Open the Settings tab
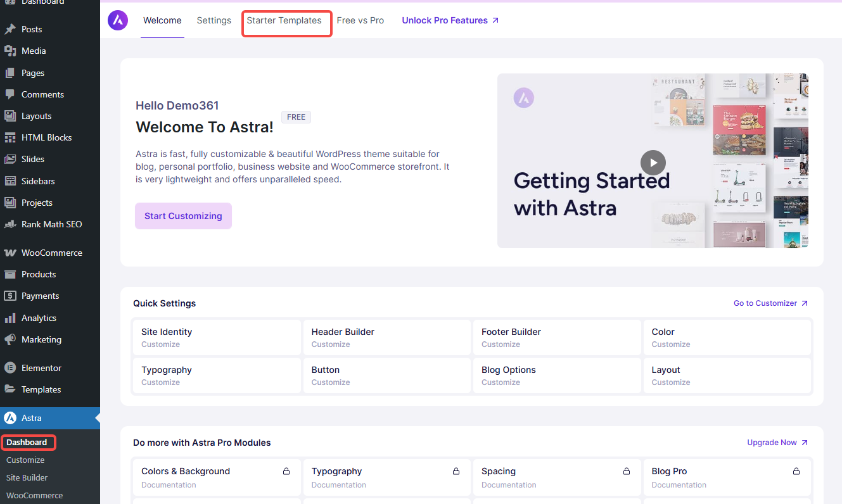Screen dimensions: 842x504 [214, 20]
